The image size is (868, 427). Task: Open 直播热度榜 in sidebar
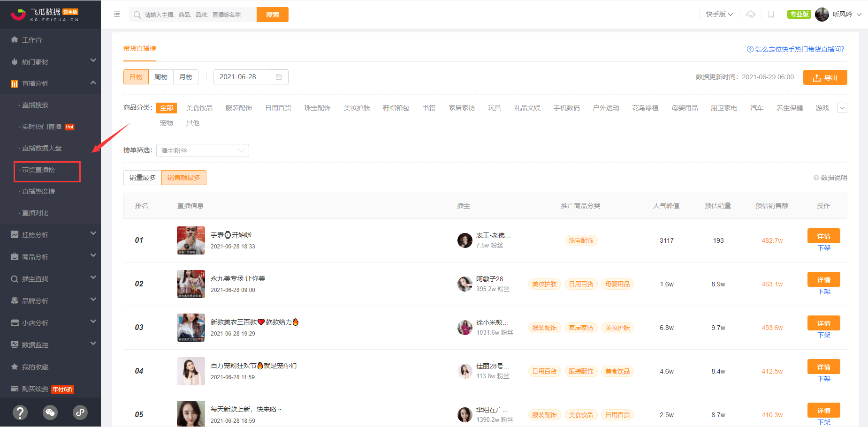point(38,191)
